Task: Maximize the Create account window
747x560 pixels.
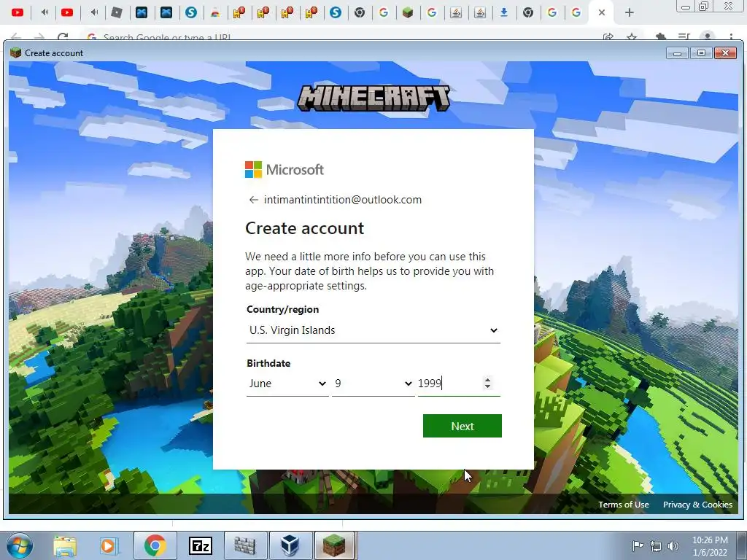Action: click(x=701, y=53)
